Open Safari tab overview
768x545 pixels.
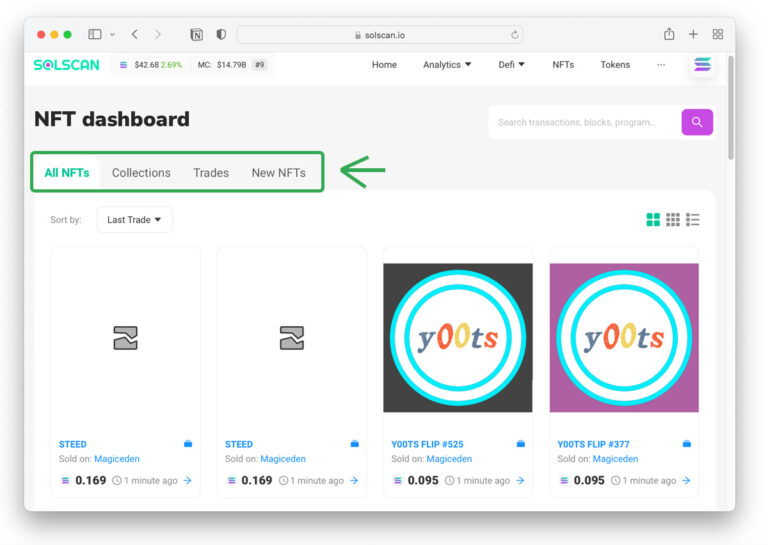(717, 34)
